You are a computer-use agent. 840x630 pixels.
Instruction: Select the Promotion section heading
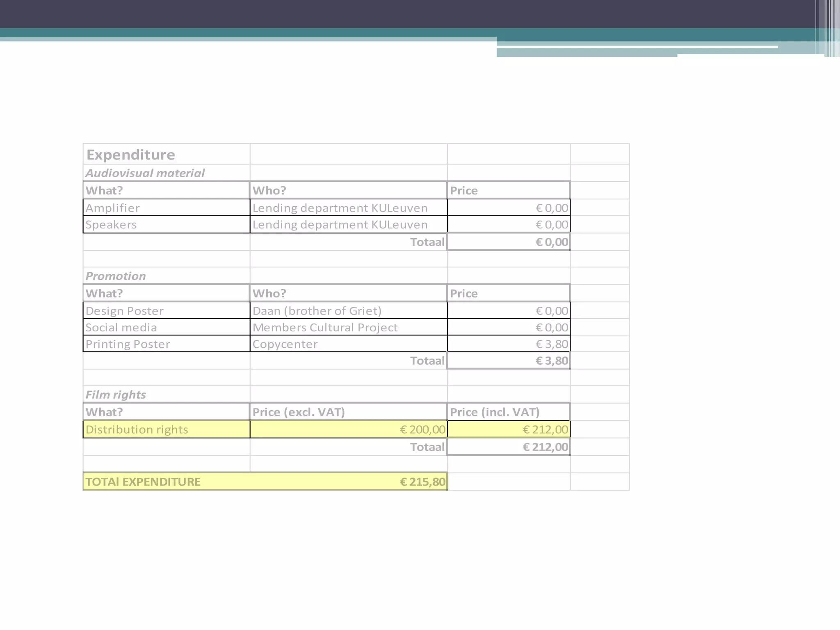point(116,276)
